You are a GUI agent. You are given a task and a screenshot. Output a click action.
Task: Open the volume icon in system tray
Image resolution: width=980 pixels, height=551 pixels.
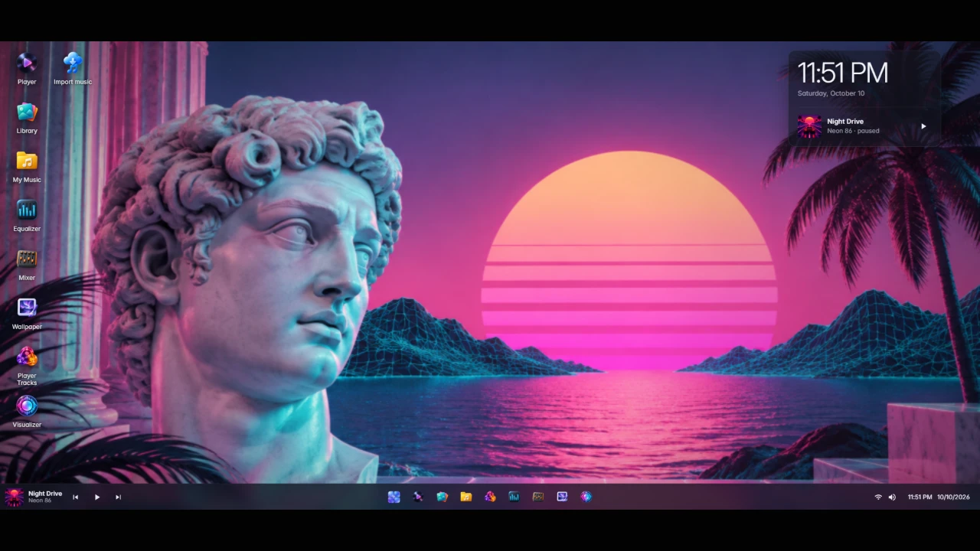click(892, 497)
